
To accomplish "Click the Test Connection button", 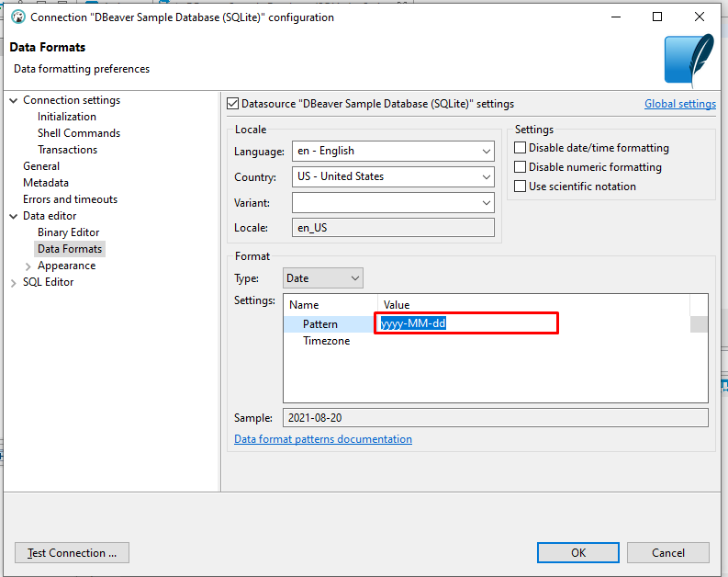I will (x=72, y=553).
